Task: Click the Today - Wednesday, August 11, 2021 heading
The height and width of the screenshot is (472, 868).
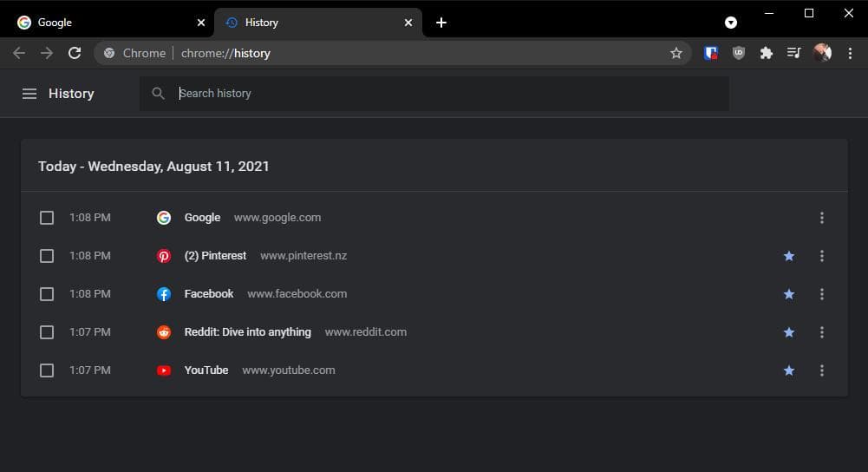Action: (x=153, y=167)
